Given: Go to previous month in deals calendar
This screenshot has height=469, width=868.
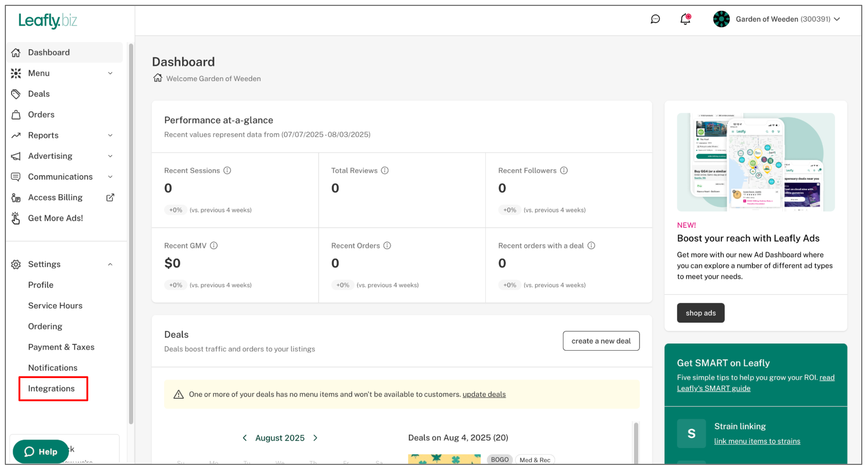Looking at the screenshot, I should point(245,438).
